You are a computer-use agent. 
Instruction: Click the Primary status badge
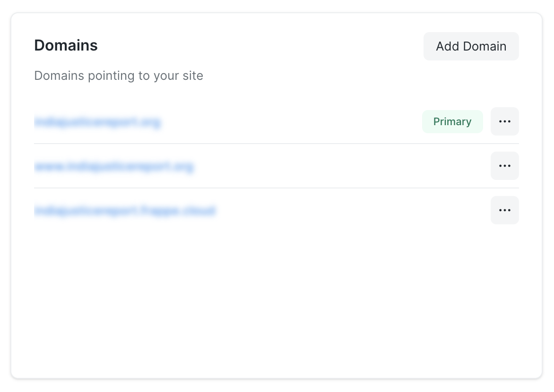452,121
